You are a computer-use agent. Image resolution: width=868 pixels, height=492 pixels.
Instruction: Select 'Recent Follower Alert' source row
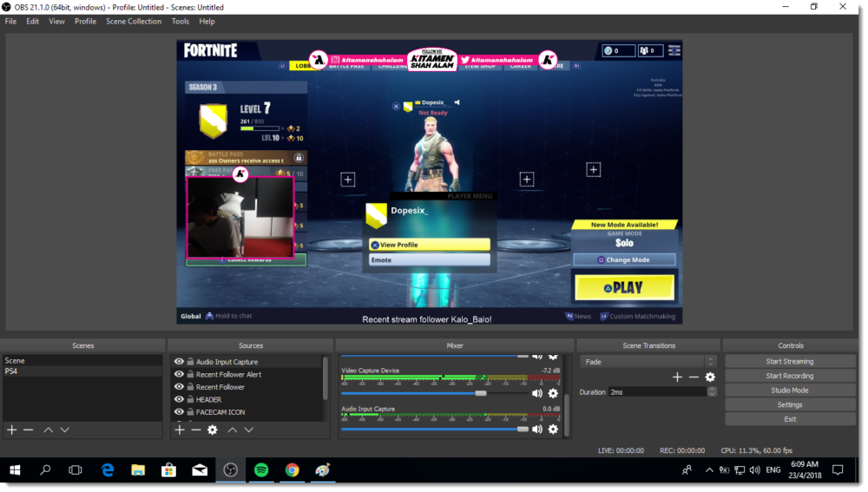tap(247, 375)
